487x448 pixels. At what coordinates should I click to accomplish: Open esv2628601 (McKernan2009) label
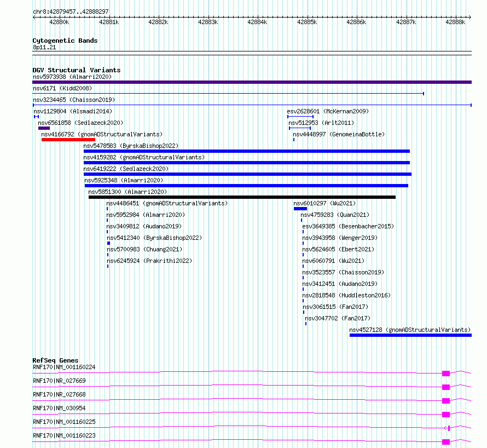328,111
